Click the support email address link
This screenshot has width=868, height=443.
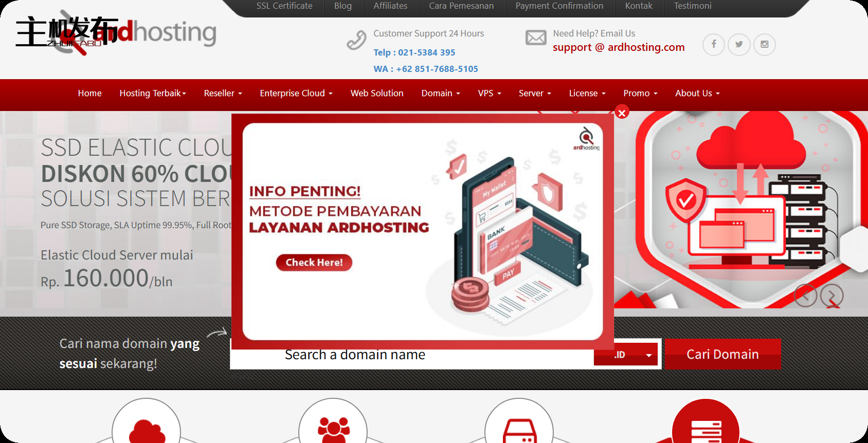click(619, 47)
